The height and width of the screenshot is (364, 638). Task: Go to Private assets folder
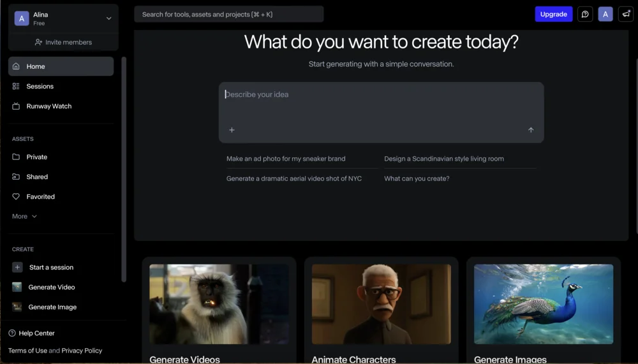(36, 157)
